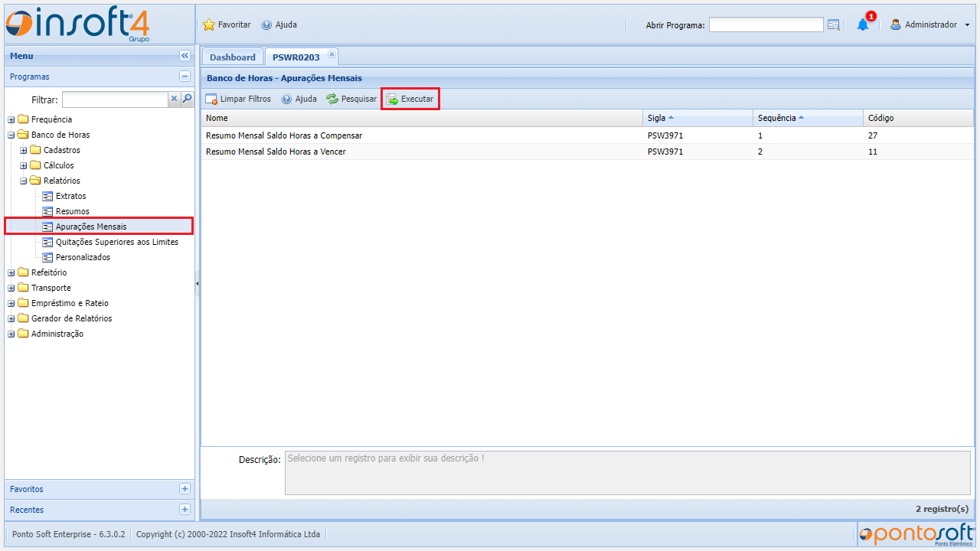This screenshot has height=551, width=980.
Task: Switch to the Dashboard tab
Action: pyautogui.click(x=232, y=57)
